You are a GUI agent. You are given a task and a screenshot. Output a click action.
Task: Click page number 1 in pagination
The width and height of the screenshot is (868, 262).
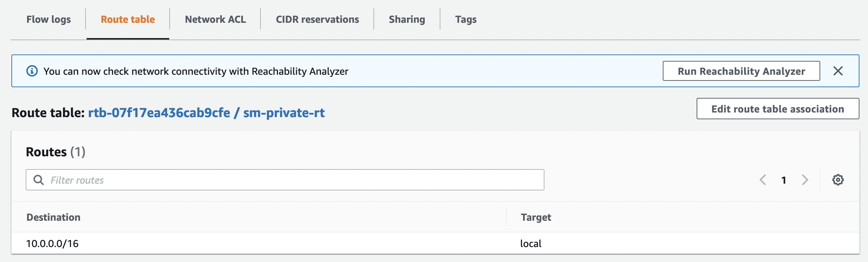click(784, 180)
